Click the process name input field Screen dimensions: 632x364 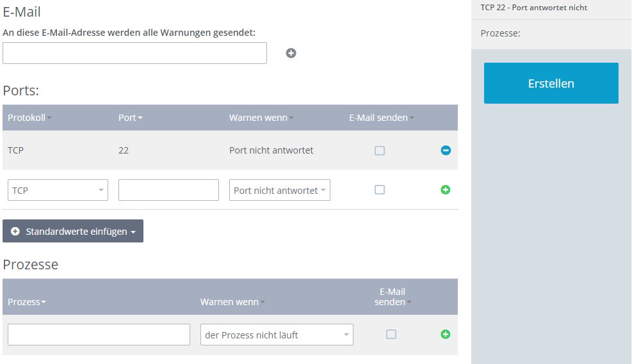[x=99, y=335]
